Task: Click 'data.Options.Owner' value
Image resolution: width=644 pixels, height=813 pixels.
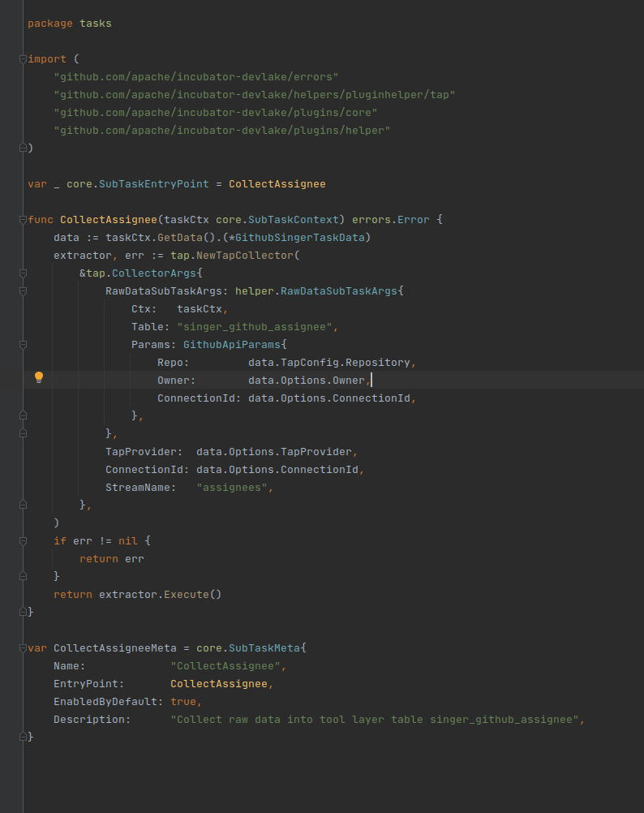Action: pos(307,381)
